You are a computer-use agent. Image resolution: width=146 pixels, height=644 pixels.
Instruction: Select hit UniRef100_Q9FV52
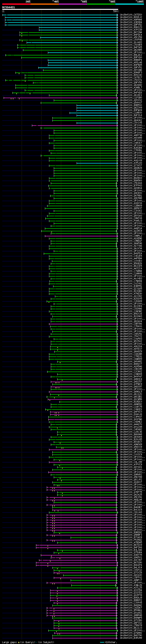pyautogui.click(x=131, y=25)
